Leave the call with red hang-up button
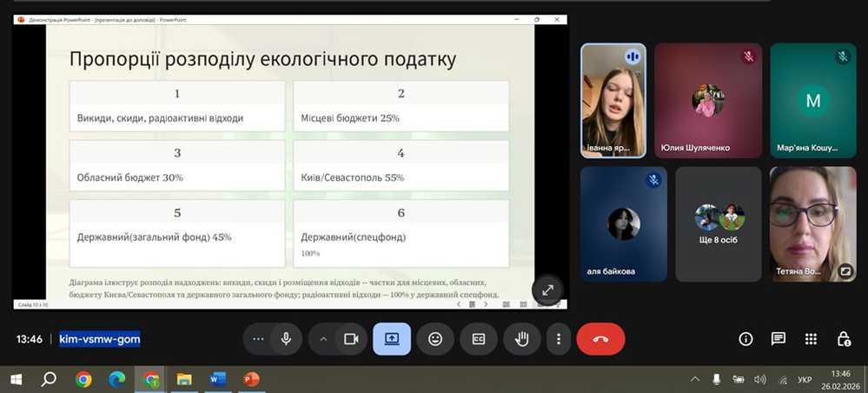The image size is (868, 393). coord(600,339)
